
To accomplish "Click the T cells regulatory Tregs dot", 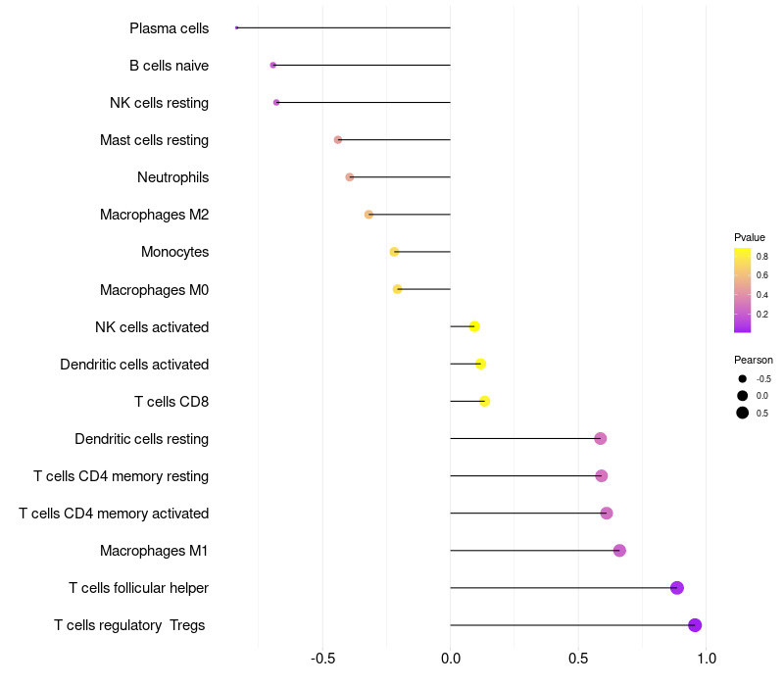I will pyautogui.click(x=695, y=625).
